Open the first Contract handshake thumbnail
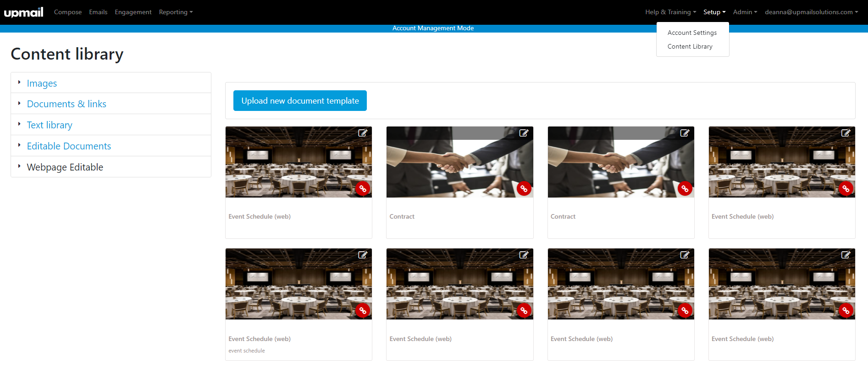The width and height of the screenshot is (868, 369). coord(459,162)
